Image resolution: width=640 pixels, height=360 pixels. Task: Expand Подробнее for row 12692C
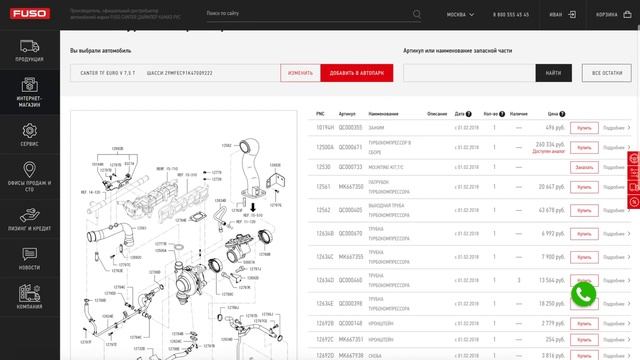click(616, 340)
